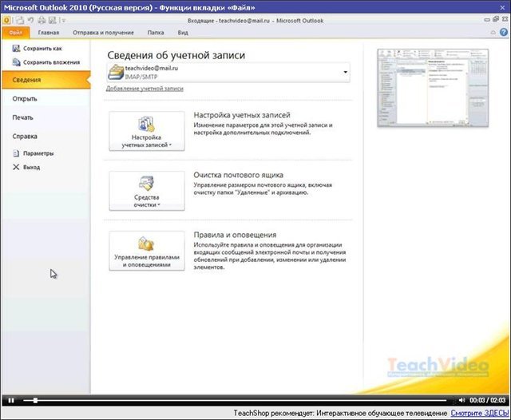Select the Вид ribbon tab
511x420 pixels.
pyautogui.click(x=183, y=33)
